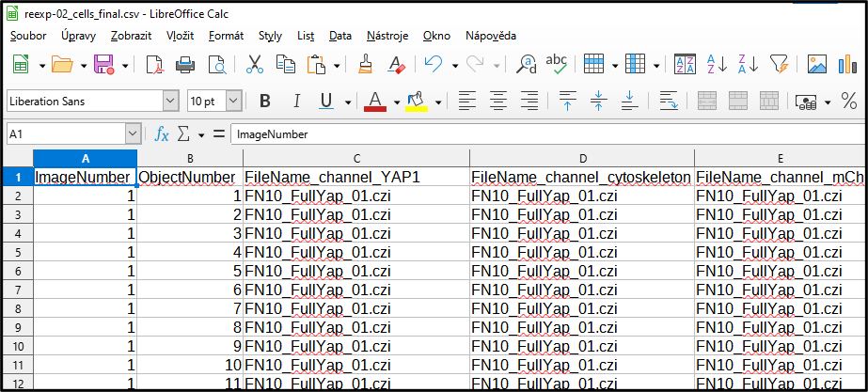Image resolution: width=868 pixels, height=392 pixels.
Task: Export directly as PDF
Action: click(154, 65)
